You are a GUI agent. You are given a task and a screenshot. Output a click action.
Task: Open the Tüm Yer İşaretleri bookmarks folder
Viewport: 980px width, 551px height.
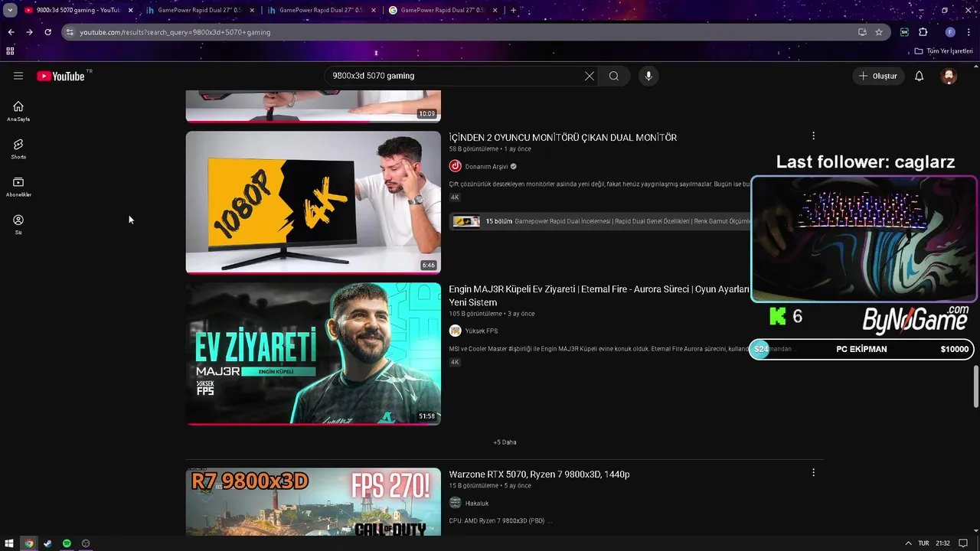(x=943, y=51)
